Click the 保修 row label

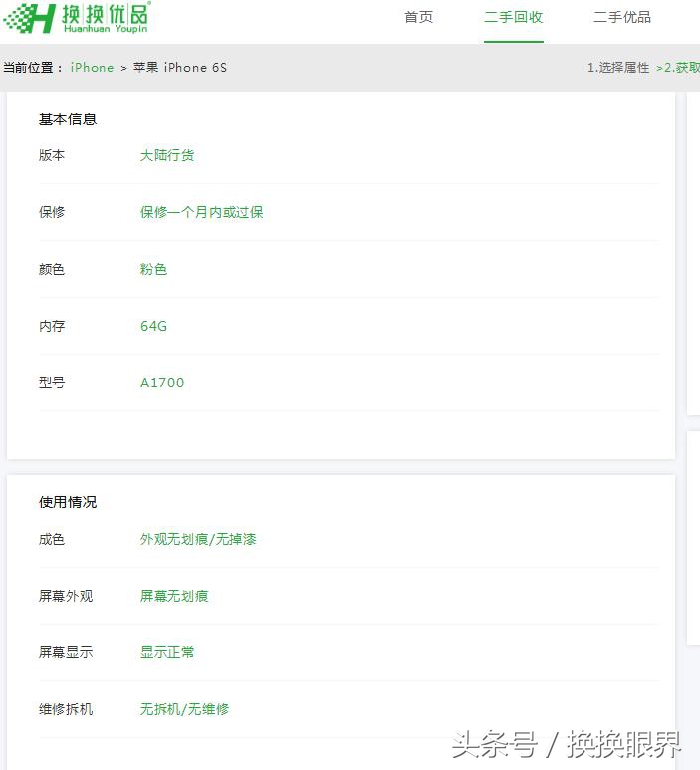coord(52,212)
